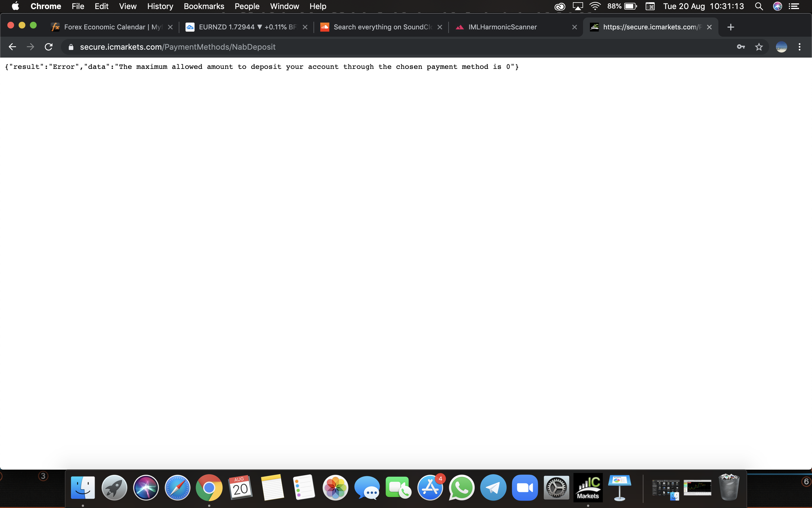Open the Edit menu
The width and height of the screenshot is (812, 508).
tap(101, 6)
